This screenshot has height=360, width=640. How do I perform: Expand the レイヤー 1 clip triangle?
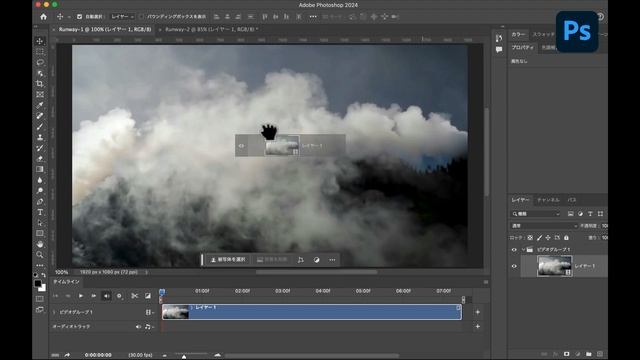[192, 307]
